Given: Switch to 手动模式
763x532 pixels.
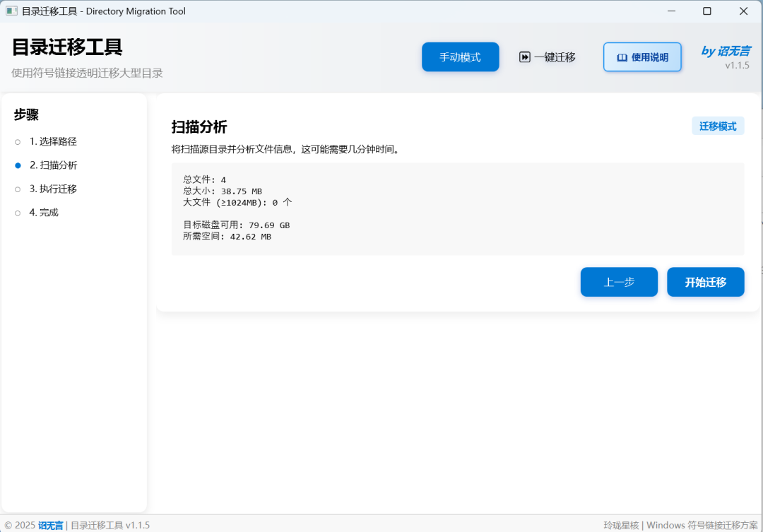Looking at the screenshot, I should point(460,57).
